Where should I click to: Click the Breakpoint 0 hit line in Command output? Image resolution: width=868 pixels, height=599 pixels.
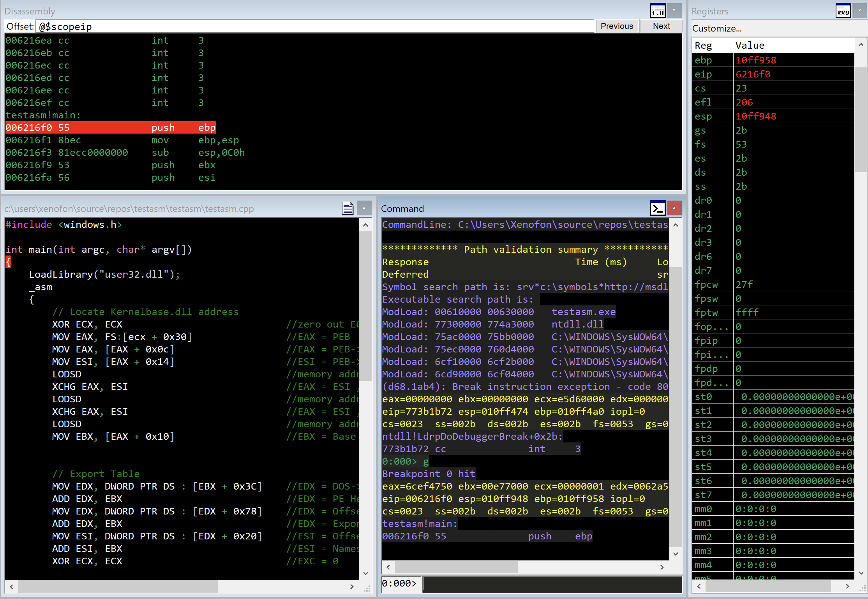[428, 474]
